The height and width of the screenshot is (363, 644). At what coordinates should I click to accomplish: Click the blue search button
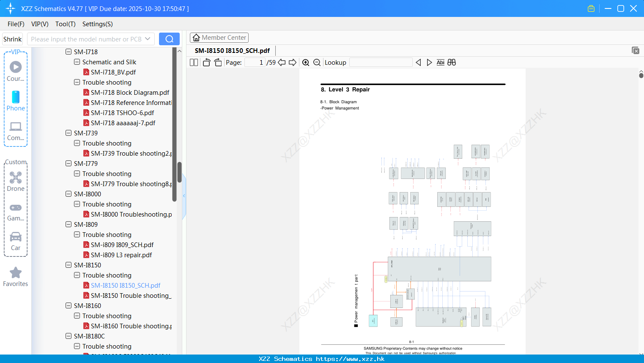click(x=169, y=39)
